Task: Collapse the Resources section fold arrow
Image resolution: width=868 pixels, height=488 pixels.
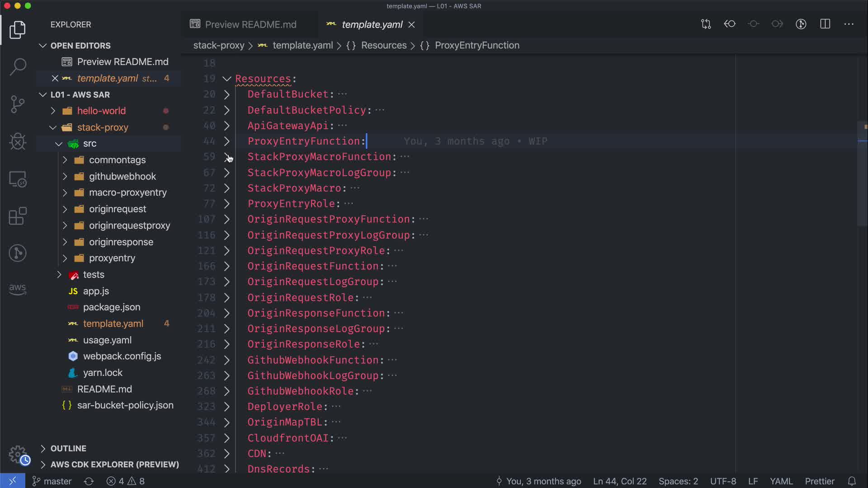Action: click(227, 79)
